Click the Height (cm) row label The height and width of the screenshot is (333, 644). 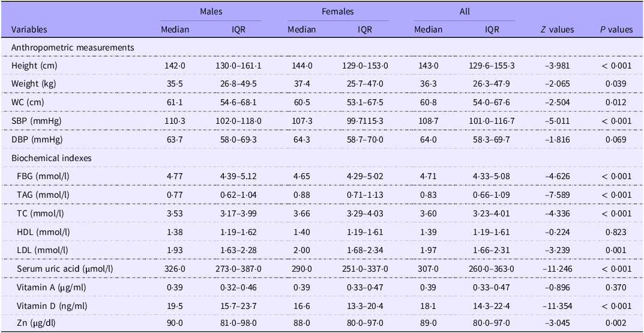point(34,65)
